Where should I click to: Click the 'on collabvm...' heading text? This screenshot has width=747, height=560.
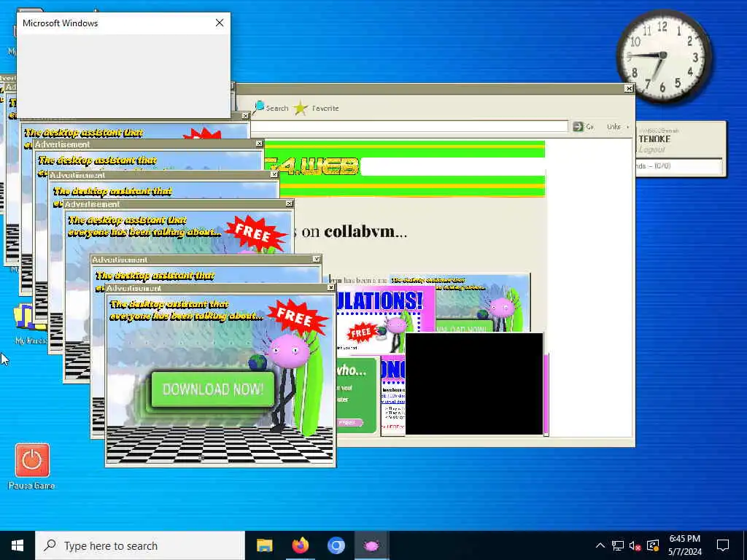pyautogui.click(x=354, y=231)
